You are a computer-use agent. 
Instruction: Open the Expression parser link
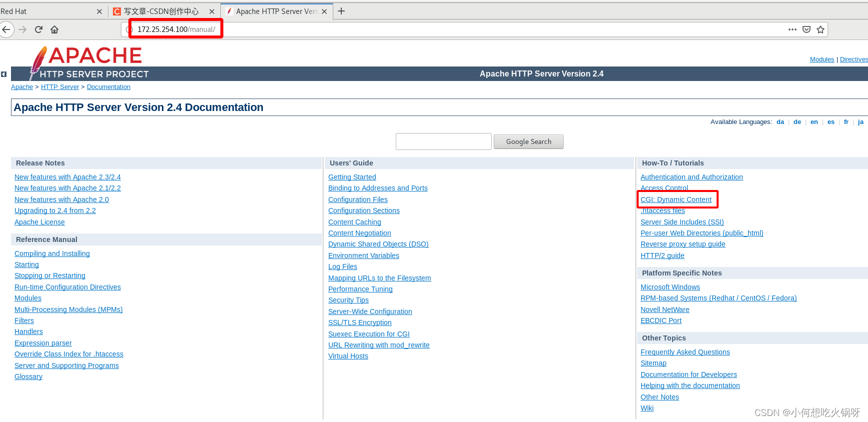43,343
